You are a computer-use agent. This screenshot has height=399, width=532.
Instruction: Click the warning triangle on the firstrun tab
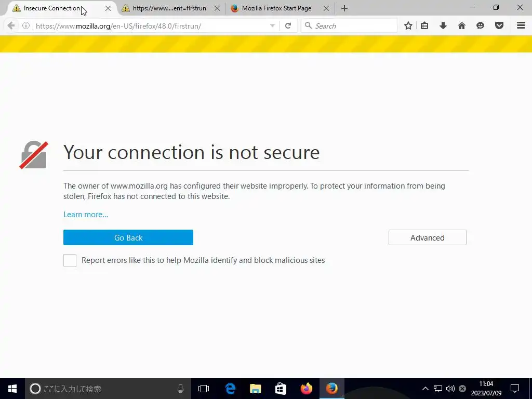pyautogui.click(x=126, y=8)
